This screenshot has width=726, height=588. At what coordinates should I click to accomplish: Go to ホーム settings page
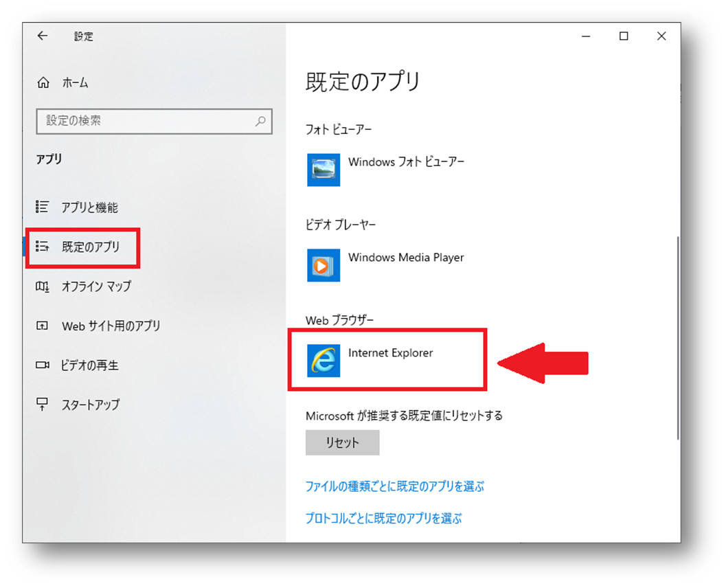tap(75, 83)
